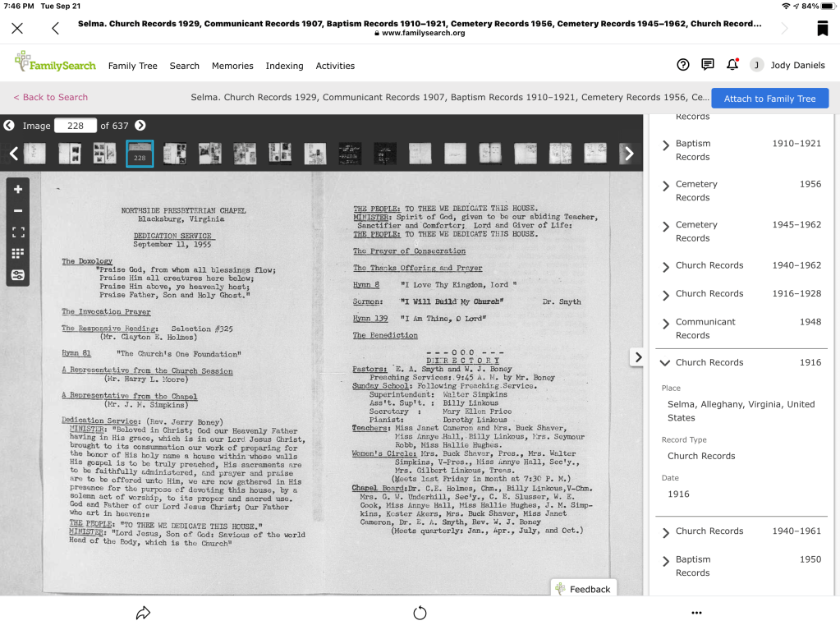Tap the share arrow icon

143,613
